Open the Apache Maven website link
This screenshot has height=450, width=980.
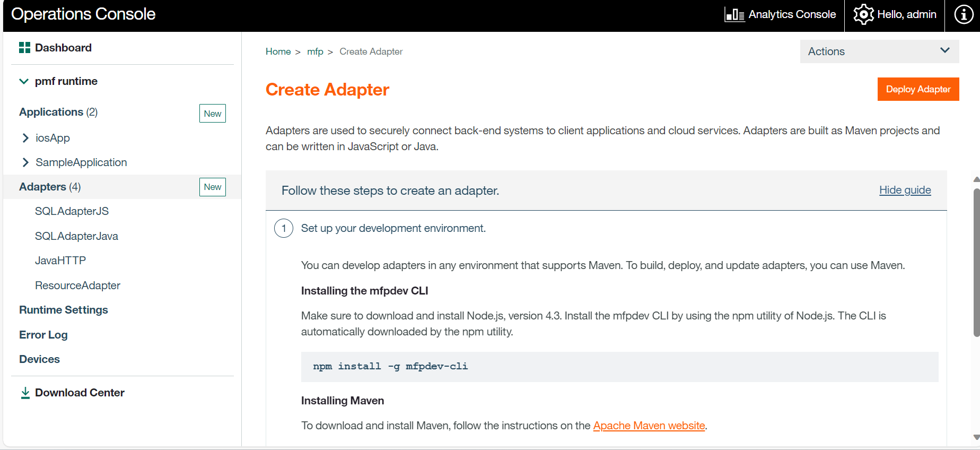[x=649, y=426]
